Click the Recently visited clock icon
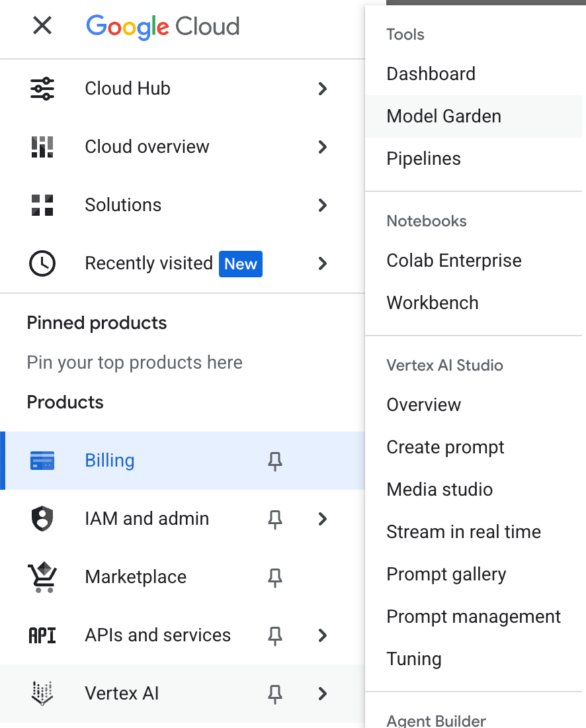Image resolution: width=586 pixels, height=728 pixels. (42, 263)
